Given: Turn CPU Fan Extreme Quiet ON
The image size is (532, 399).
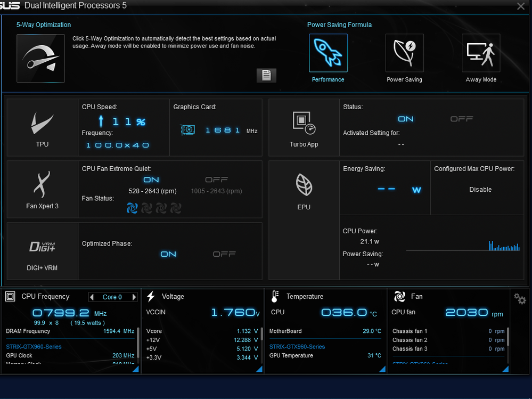Looking at the screenshot, I should (x=151, y=180).
